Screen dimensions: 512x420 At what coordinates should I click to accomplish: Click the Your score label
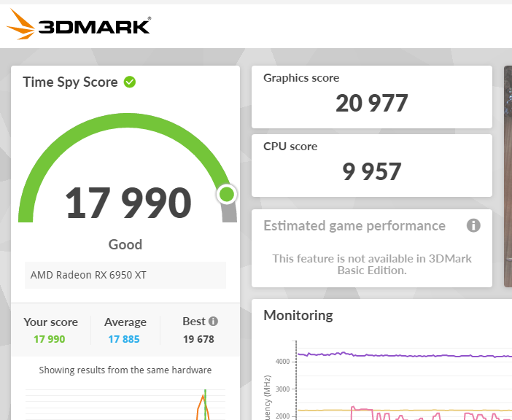(x=50, y=322)
